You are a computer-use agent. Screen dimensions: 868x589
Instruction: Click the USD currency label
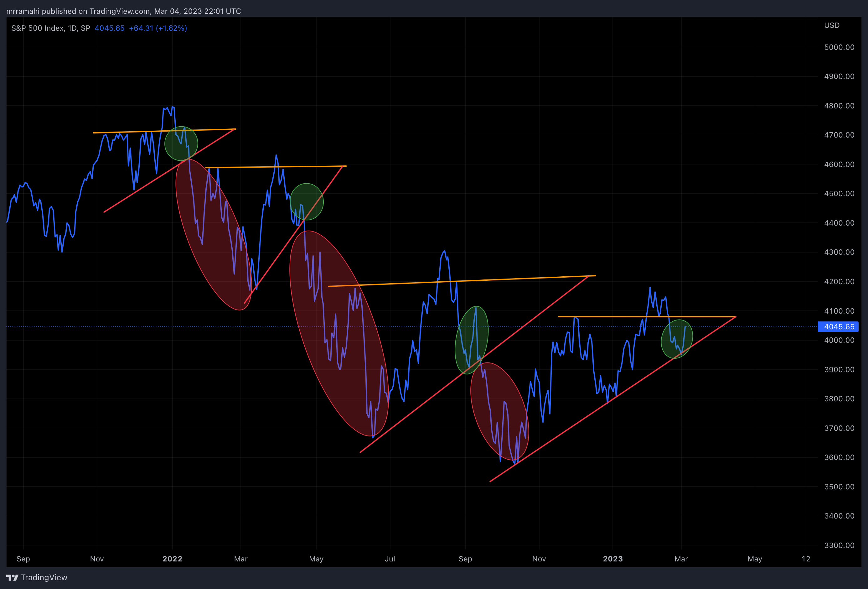pos(831,25)
